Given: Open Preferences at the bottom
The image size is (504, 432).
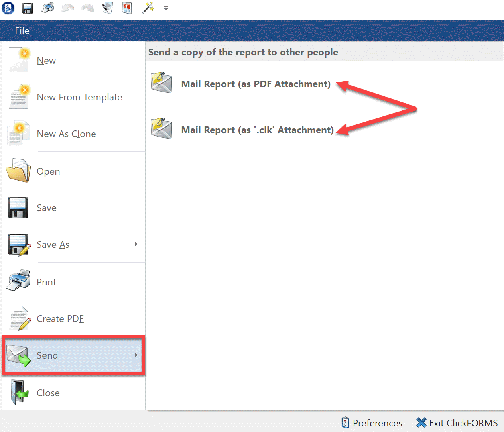Looking at the screenshot, I should pyautogui.click(x=372, y=423).
